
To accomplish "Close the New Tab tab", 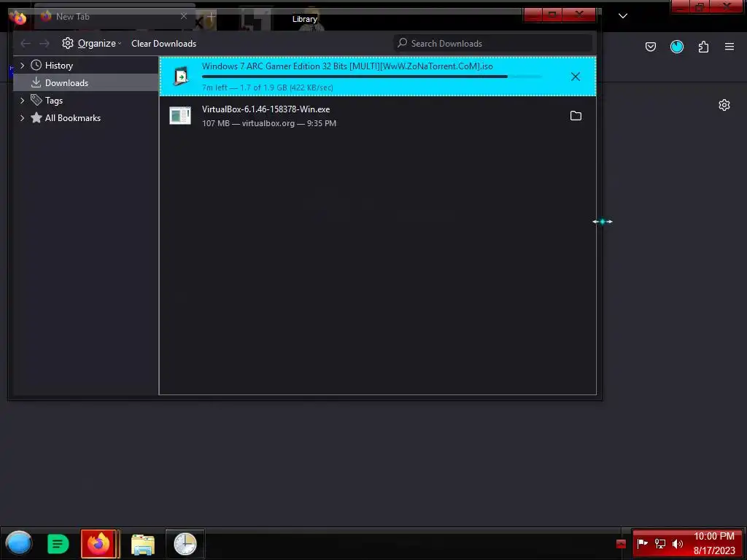I will [x=183, y=16].
